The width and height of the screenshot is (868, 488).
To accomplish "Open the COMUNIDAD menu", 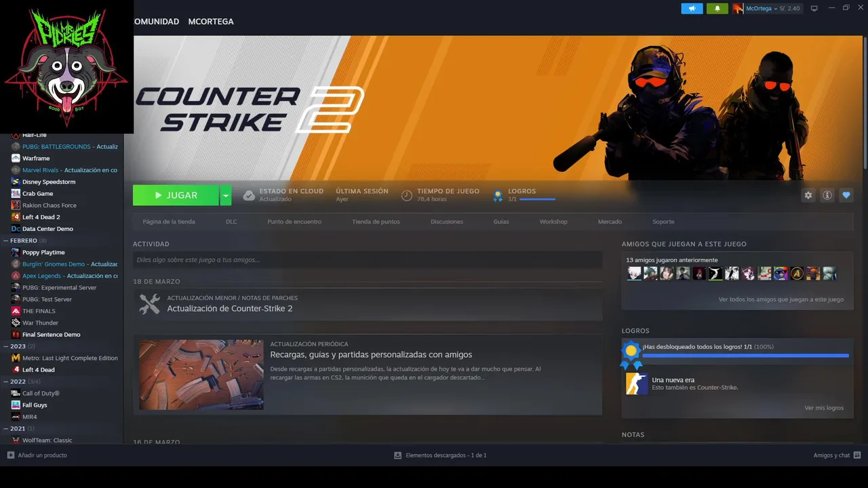I will coord(157,22).
